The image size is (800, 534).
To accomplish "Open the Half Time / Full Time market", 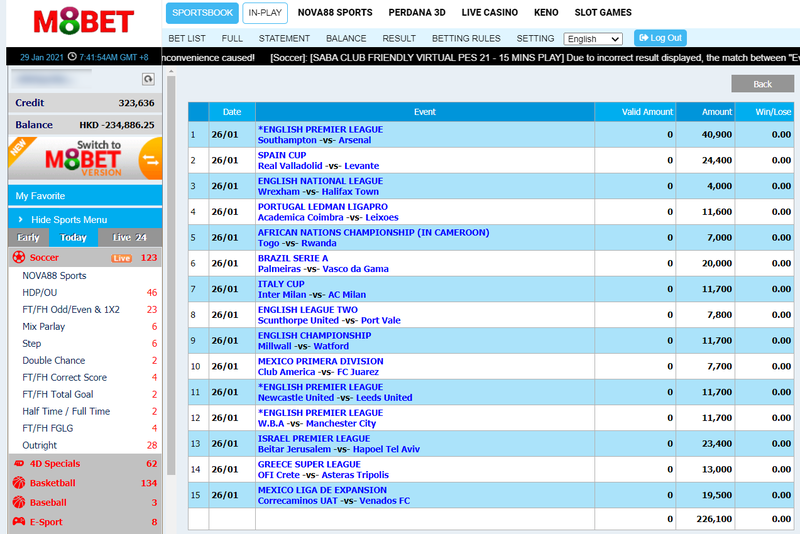I will coord(66,411).
